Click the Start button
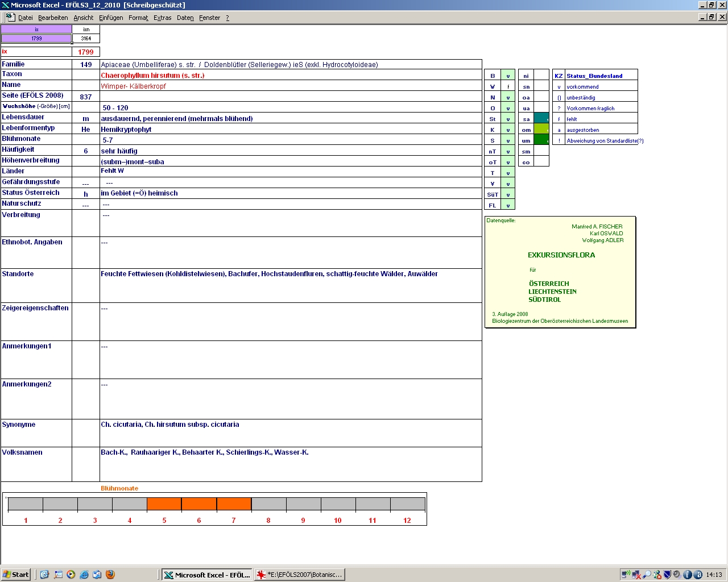This screenshot has height=582, width=728. point(16,575)
